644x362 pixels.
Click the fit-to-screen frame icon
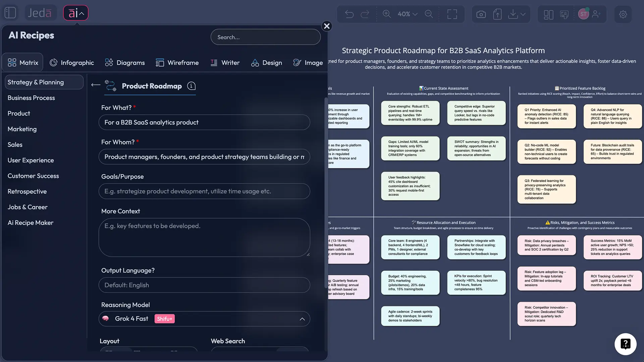pos(452,14)
